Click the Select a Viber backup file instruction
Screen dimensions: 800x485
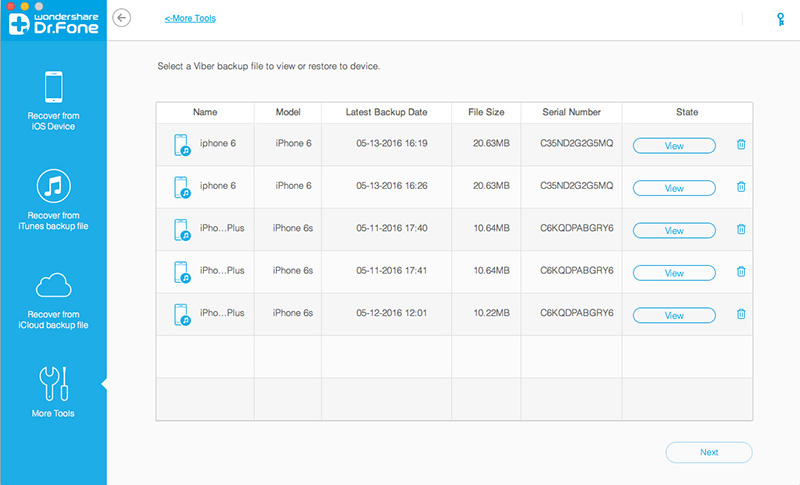tap(268, 66)
